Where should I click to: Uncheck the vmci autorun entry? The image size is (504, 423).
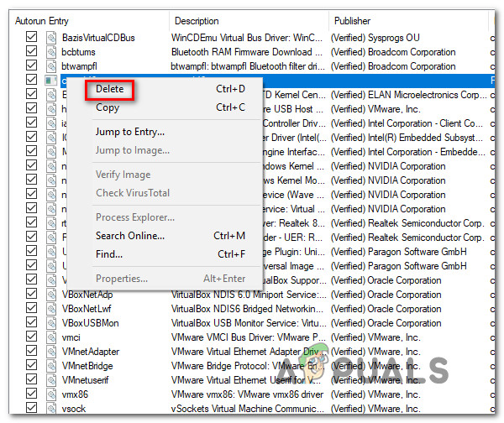pos(32,336)
